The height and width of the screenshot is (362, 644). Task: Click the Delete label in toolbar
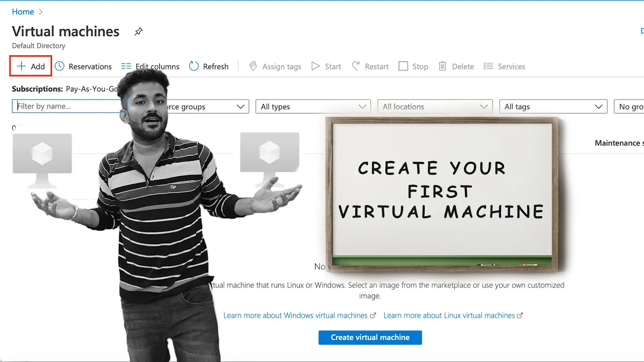[x=463, y=66]
